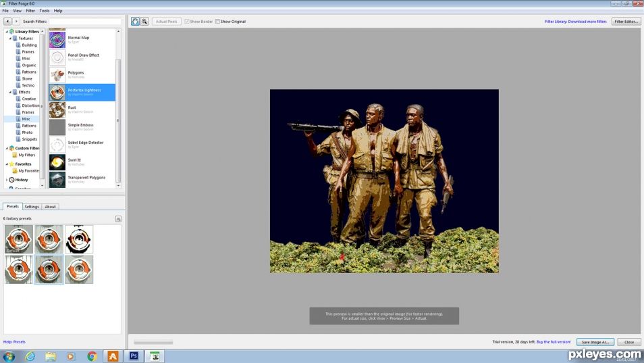Click the Transparent Polygons thumbnail
The image size is (644, 363).
(x=57, y=180)
